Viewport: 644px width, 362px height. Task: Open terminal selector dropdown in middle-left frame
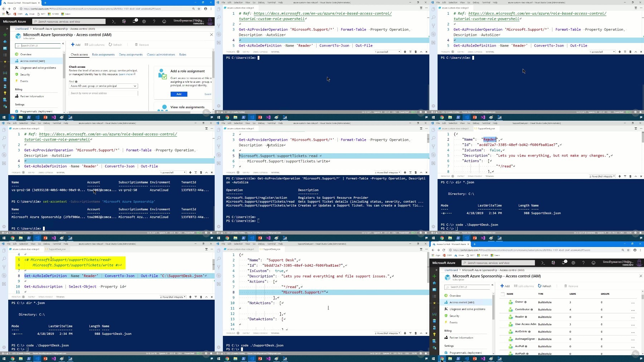tap(172, 173)
